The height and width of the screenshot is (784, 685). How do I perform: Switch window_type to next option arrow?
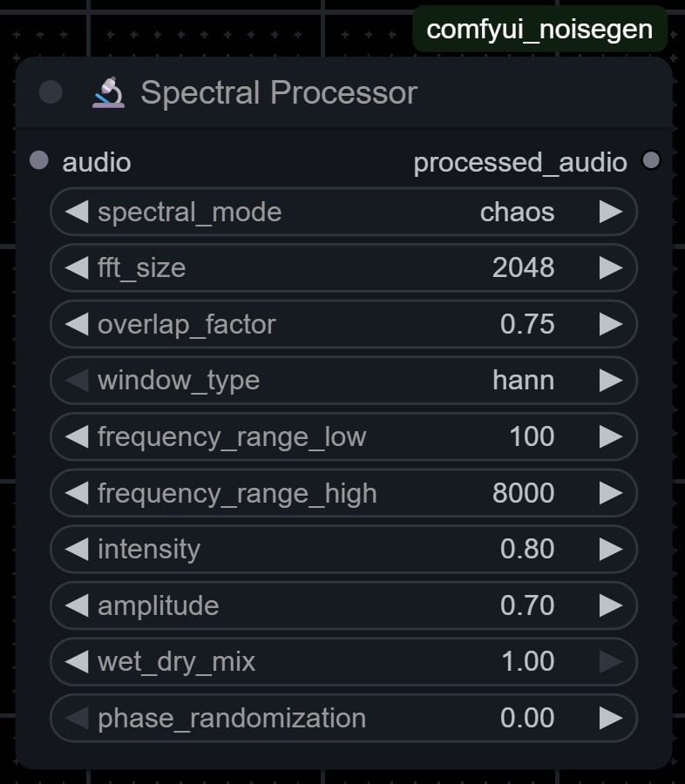[611, 380]
